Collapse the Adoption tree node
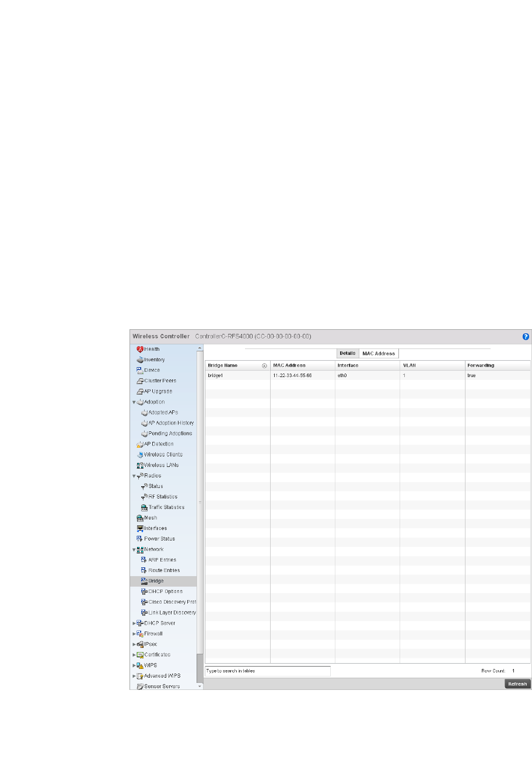The height and width of the screenshot is (781, 532). point(134,402)
